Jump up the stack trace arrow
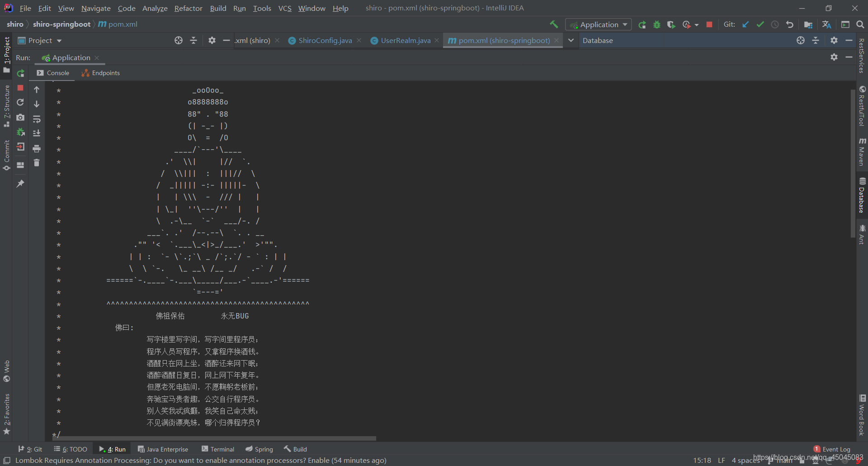Viewport: 868px width, 466px height. pyautogui.click(x=37, y=90)
